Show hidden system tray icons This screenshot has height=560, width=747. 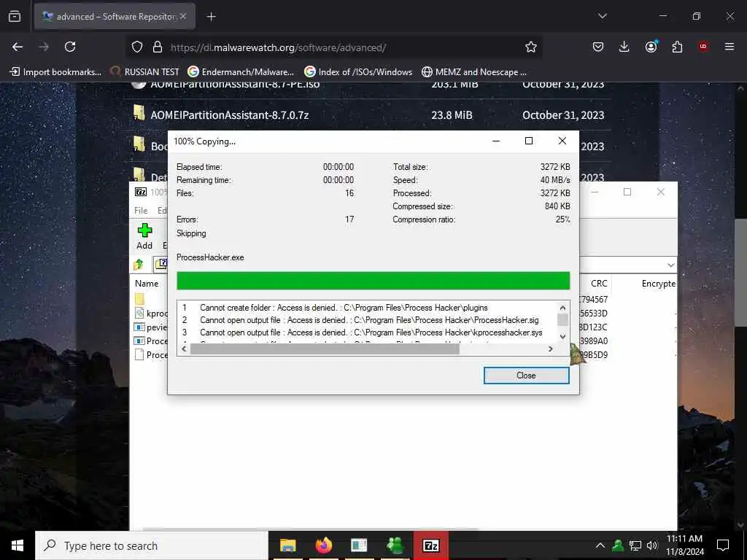pyautogui.click(x=600, y=545)
